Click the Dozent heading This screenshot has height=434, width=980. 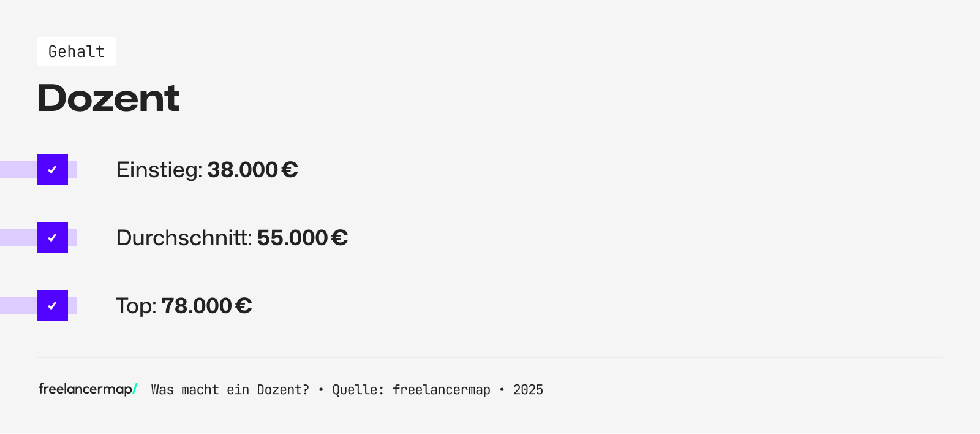108,98
